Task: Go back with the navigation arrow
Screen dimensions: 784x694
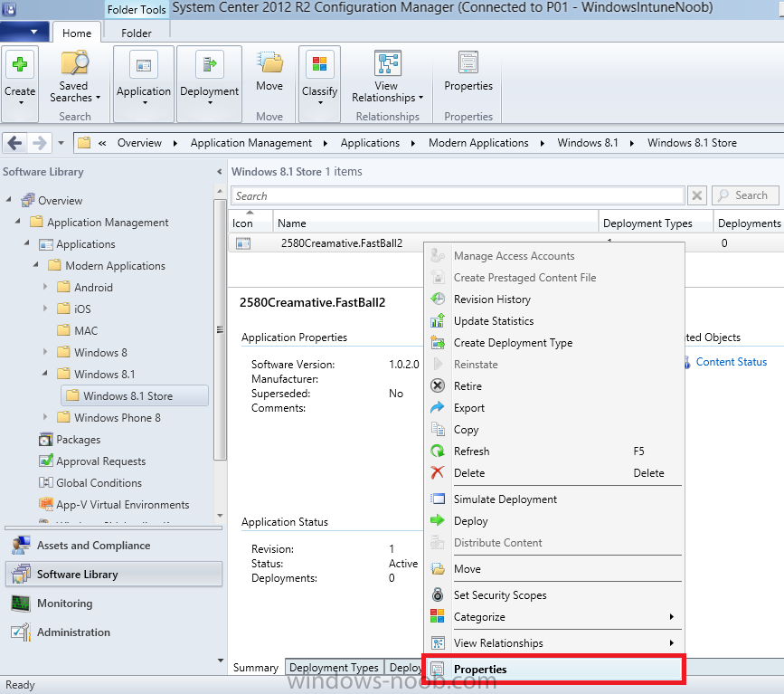Action: click(14, 143)
